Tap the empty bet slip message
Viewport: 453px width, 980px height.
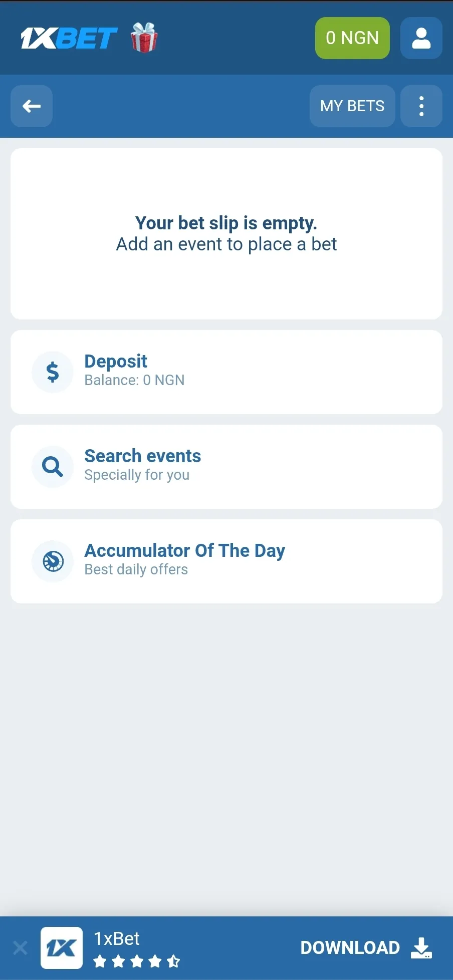tap(226, 234)
